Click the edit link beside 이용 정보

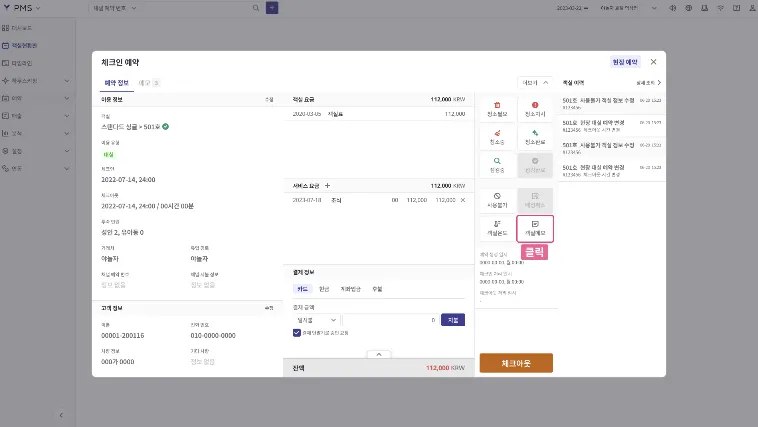click(x=269, y=100)
